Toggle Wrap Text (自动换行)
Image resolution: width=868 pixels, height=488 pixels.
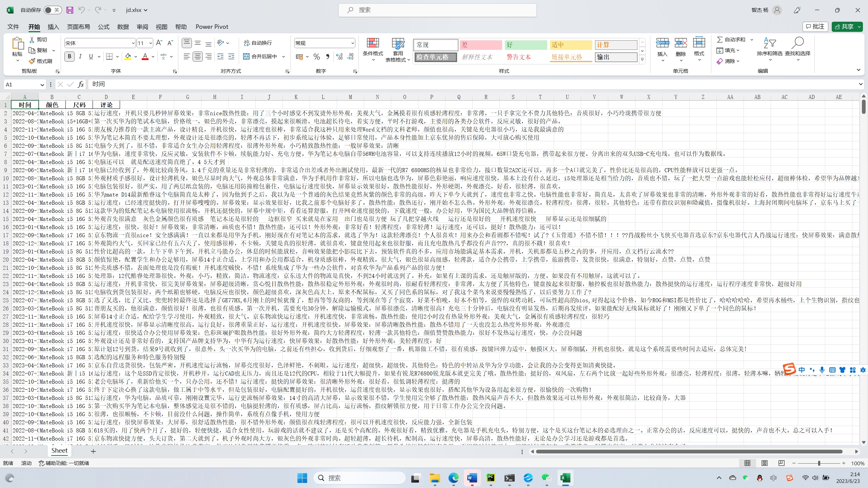258,43
